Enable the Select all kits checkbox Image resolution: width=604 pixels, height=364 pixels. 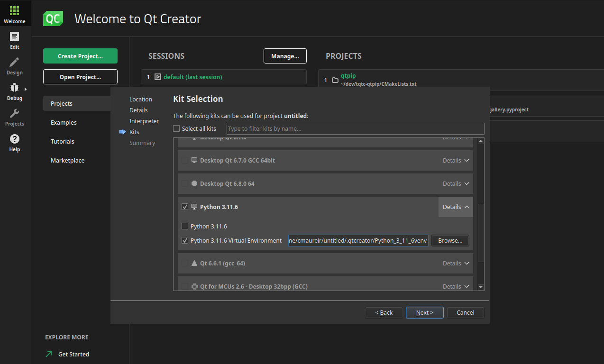coord(176,128)
